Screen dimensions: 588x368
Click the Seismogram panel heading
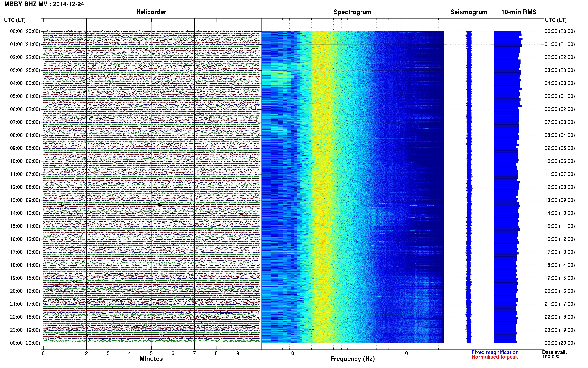468,12
